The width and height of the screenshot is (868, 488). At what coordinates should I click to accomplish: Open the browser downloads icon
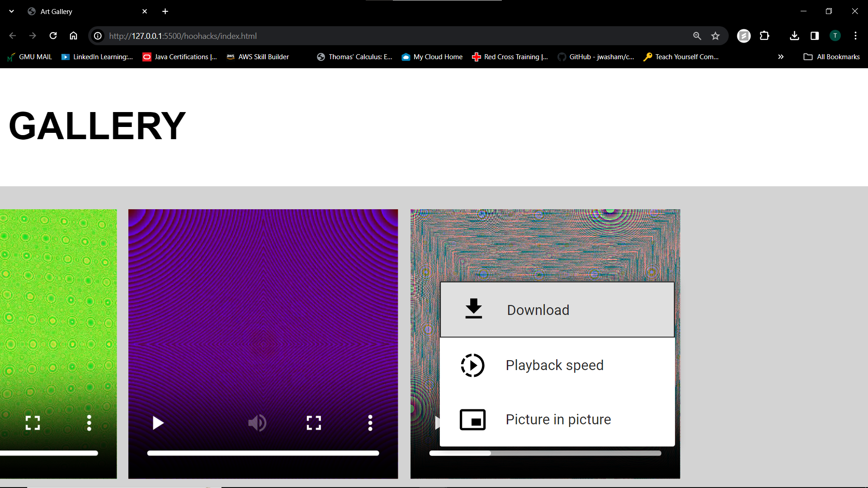click(x=794, y=36)
